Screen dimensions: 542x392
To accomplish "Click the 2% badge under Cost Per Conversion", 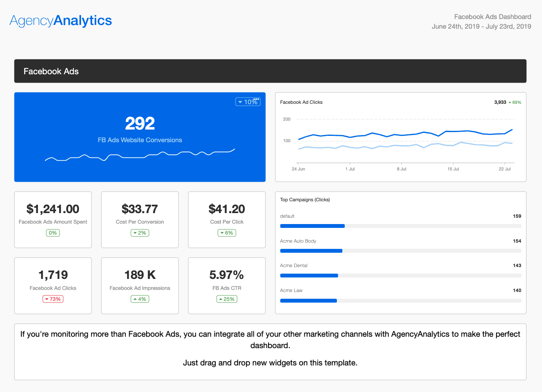I will [x=140, y=232].
